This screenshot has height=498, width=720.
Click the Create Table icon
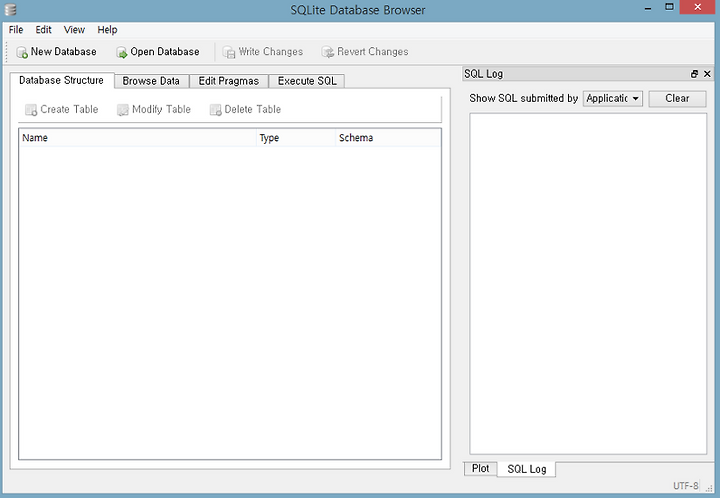(31, 110)
